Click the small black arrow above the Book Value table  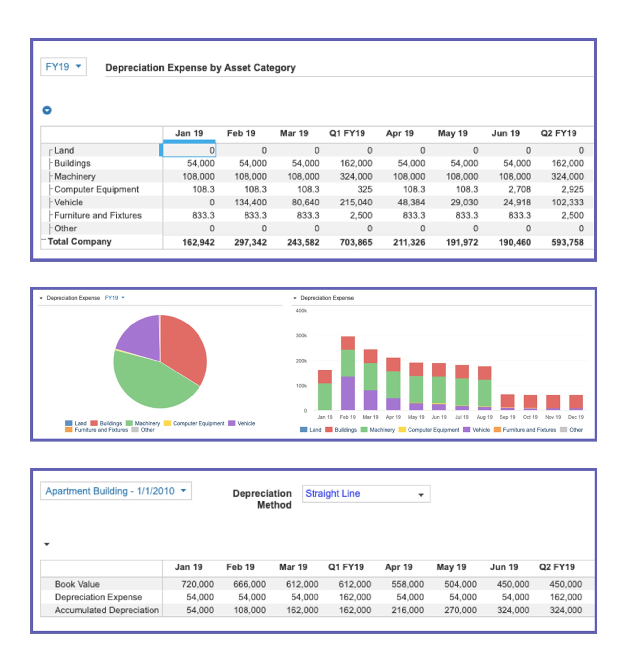[x=47, y=544]
